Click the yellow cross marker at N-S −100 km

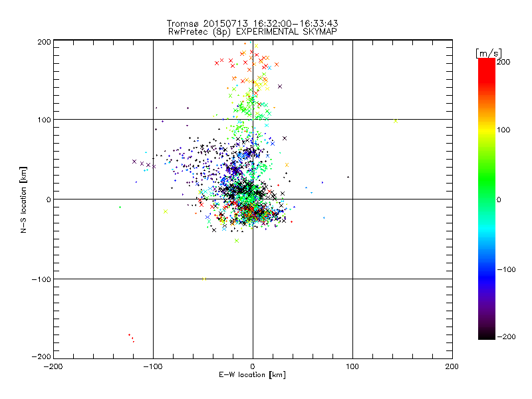tap(204, 279)
